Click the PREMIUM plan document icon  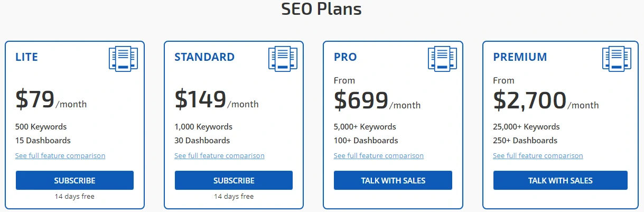[617, 59]
